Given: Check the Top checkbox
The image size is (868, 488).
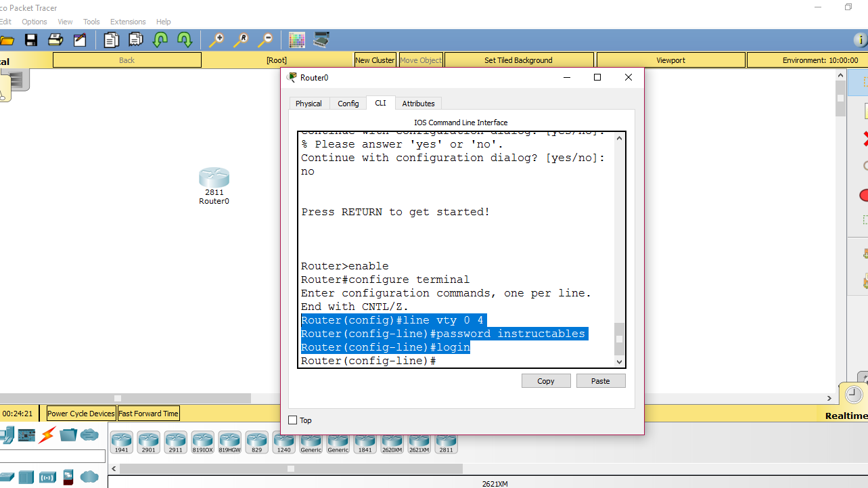Looking at the screenshot, I should (x=292, y=420).
